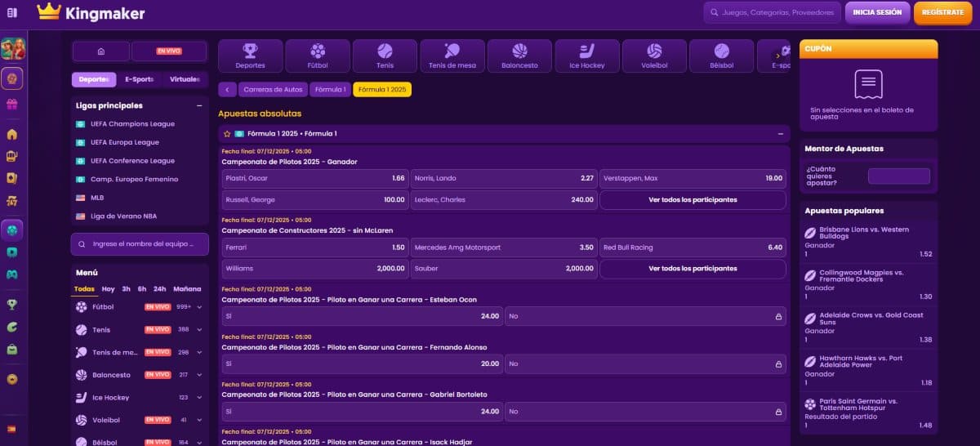Open the Ice Hockey category tile
This screenshot has height=446, width=980.
586,56
